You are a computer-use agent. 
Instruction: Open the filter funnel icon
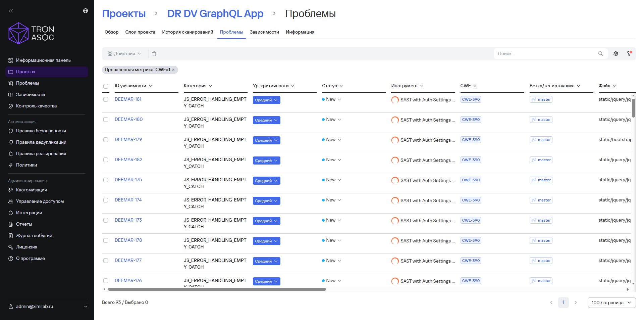(629, 54)
